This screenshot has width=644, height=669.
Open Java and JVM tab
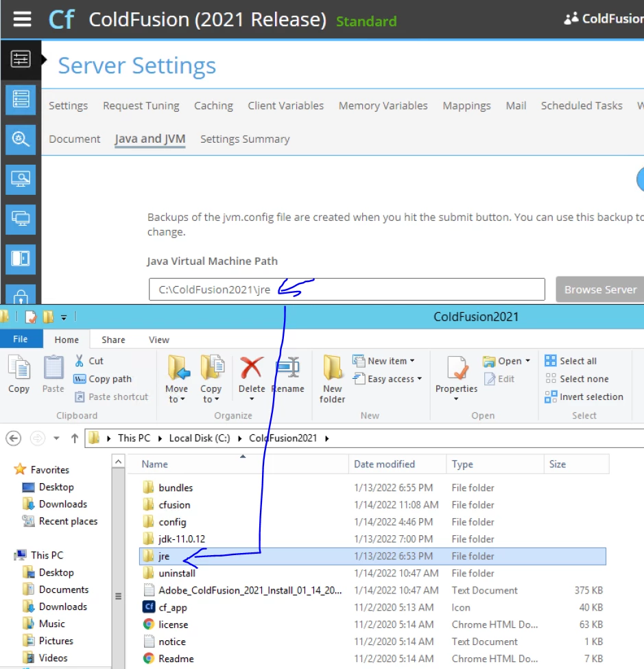(150, 139)
